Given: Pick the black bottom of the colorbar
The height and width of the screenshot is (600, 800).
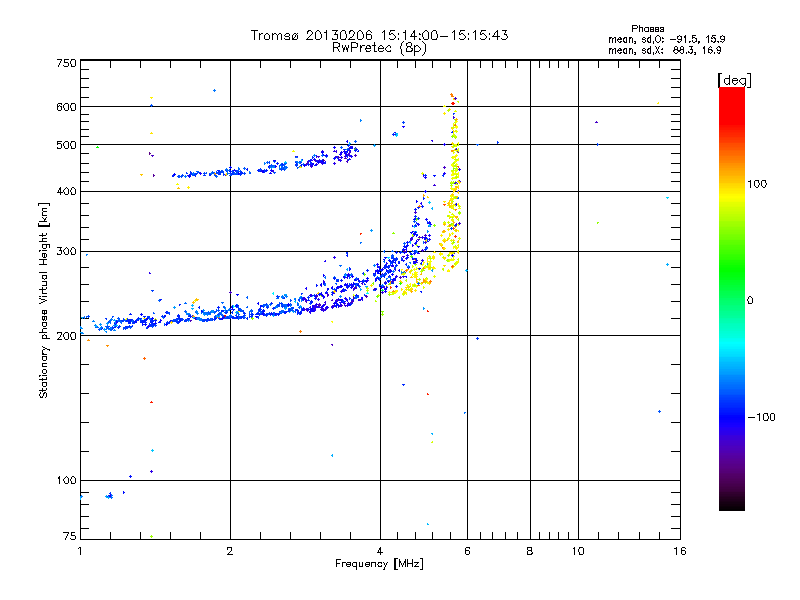Looking at the screenshot, I should tap(732, 503).
